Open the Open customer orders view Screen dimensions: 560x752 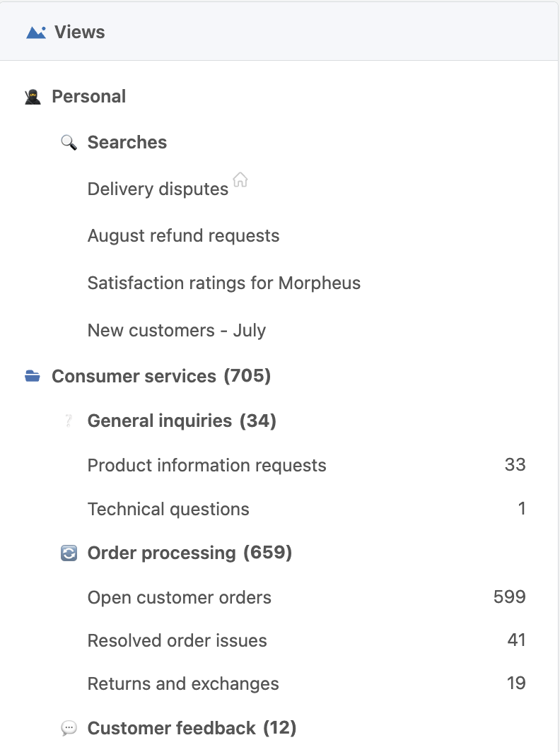tap(306, 598)
